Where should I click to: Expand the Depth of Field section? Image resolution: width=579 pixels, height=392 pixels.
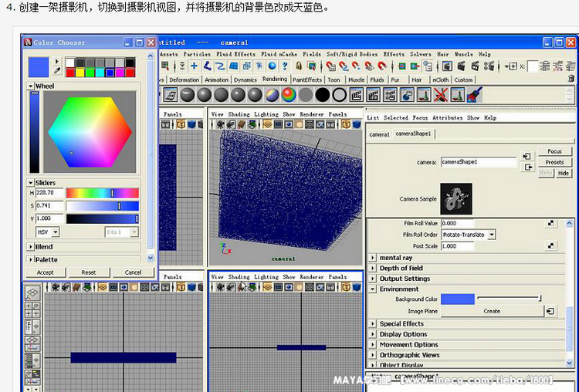tap(373, 268)
